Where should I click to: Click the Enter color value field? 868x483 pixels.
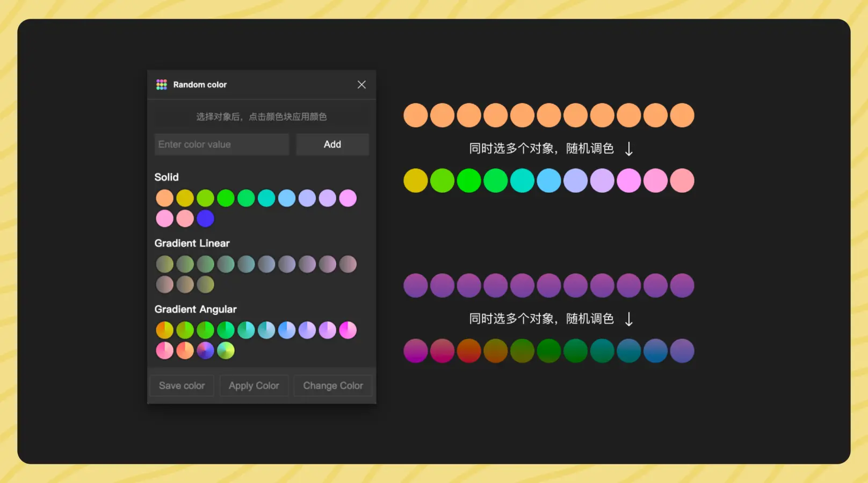221,144
